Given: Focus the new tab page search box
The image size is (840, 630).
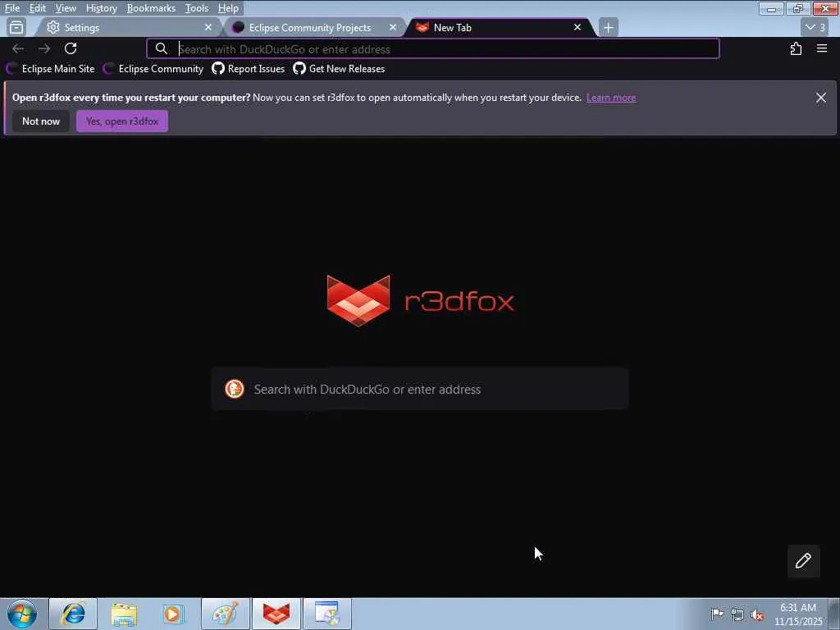Looking at the screenshot, I should point(419,389).
